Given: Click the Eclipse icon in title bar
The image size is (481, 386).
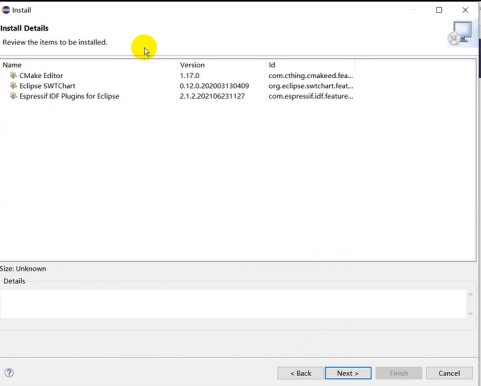Looking at the screenshot, I should (6, 10).
